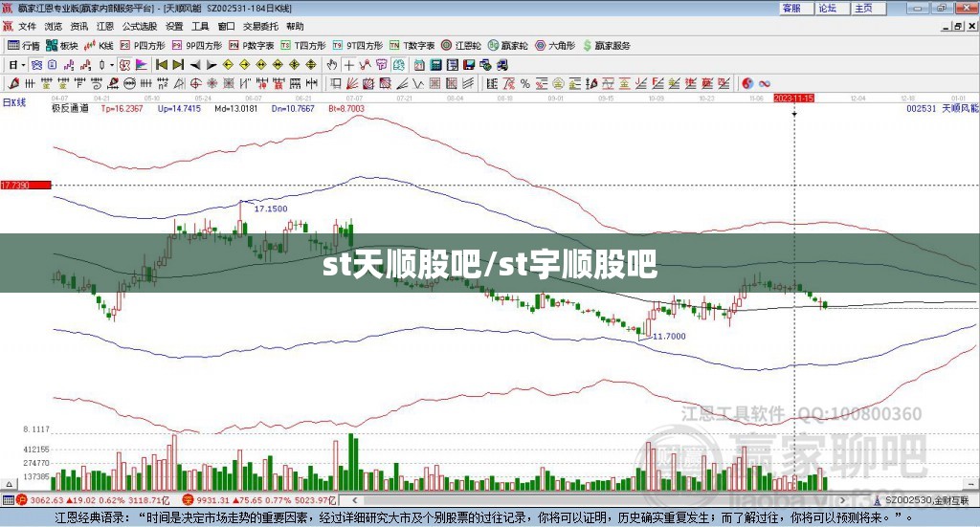Image resolution: width=980 pixels, height=527 pixels.
Task: Open the calendar date icon
Action: [419, 64]
